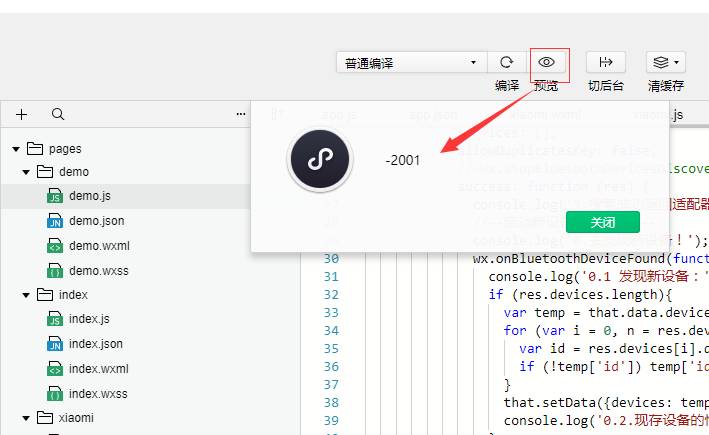Click the wx.onBluetoothDeviceFound code line

tap(591, 259)
